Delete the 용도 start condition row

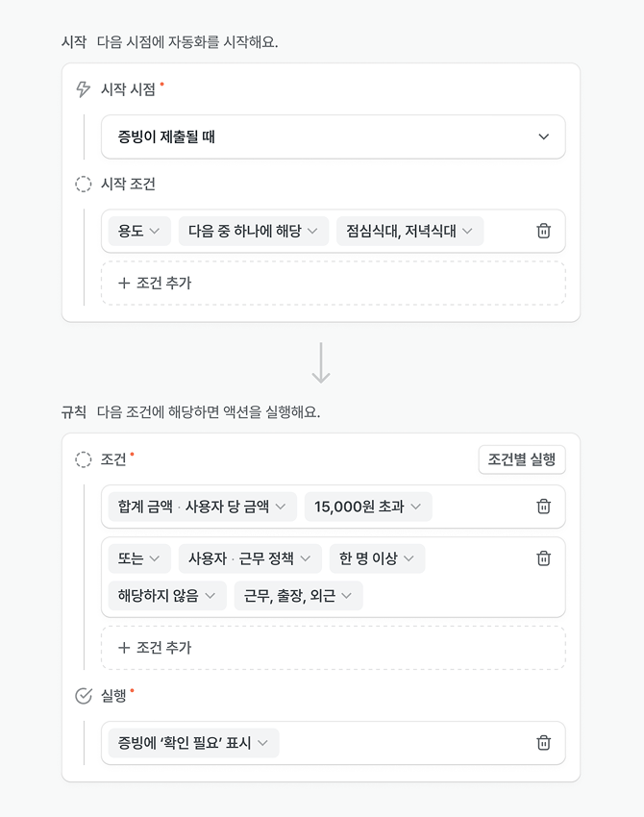click(543, 231)
